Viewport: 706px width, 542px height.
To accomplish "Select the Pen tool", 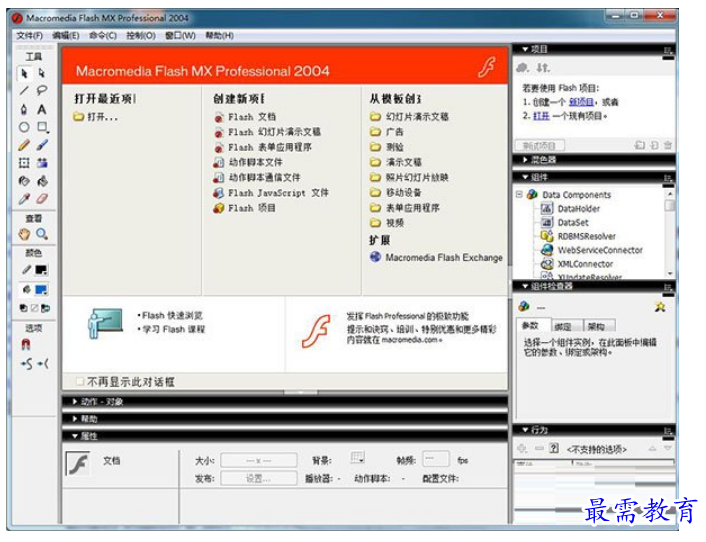I will click(24, 109).
